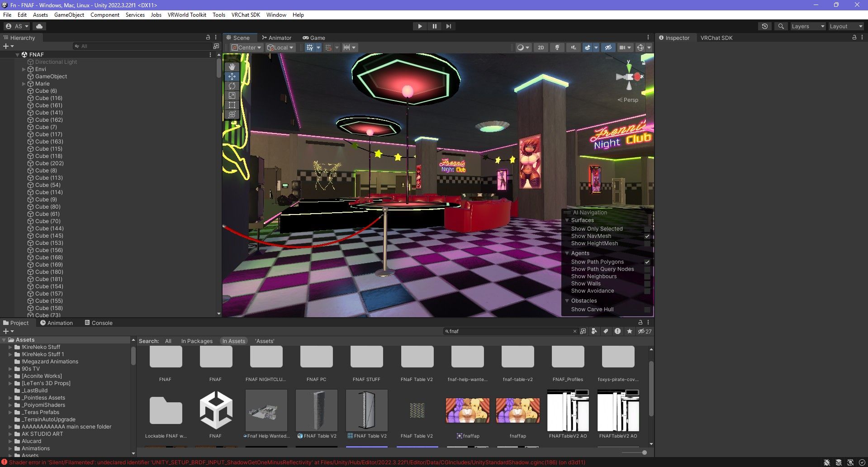Open the Undo History icon
The width and height of the screenshot is (868, 467).
tap(765, 26)
